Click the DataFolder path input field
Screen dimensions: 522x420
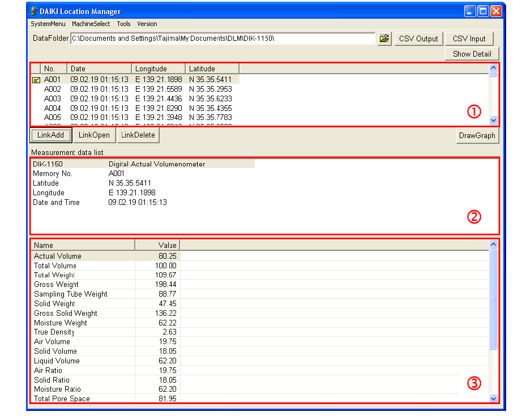222,38
